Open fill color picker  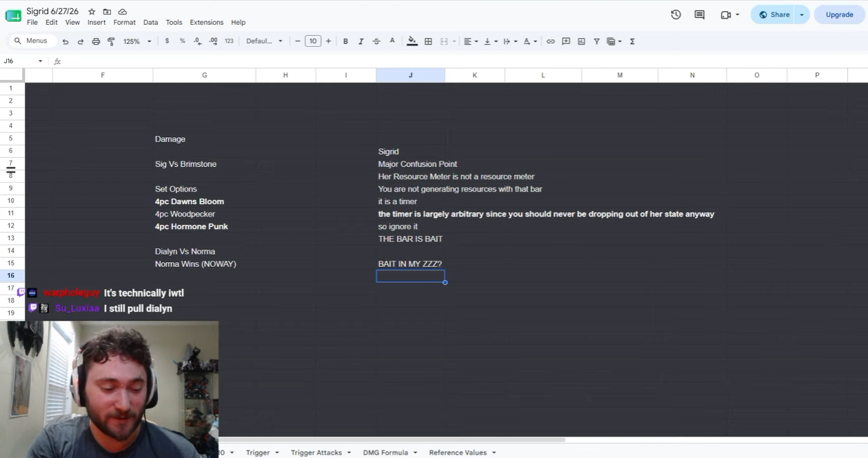[x=412, y=41]
